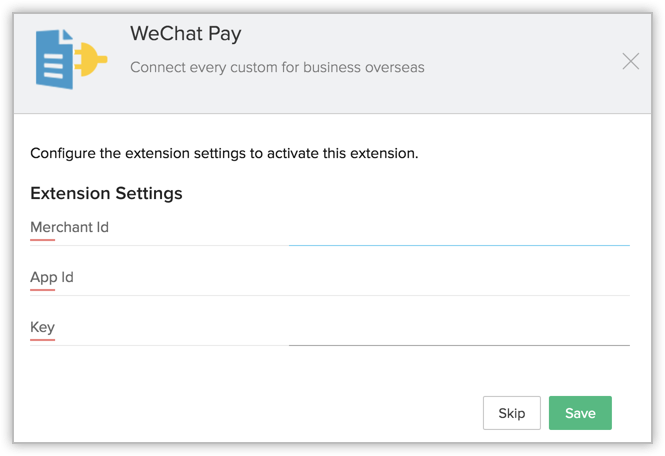
Task: Click the Key label
Action: pyautogui.click(x=42, y=327)
